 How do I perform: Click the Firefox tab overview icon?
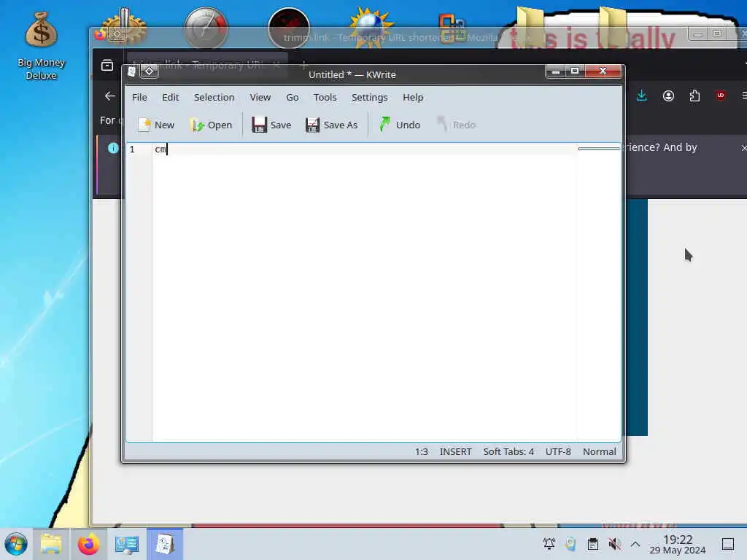pos(107,65)
